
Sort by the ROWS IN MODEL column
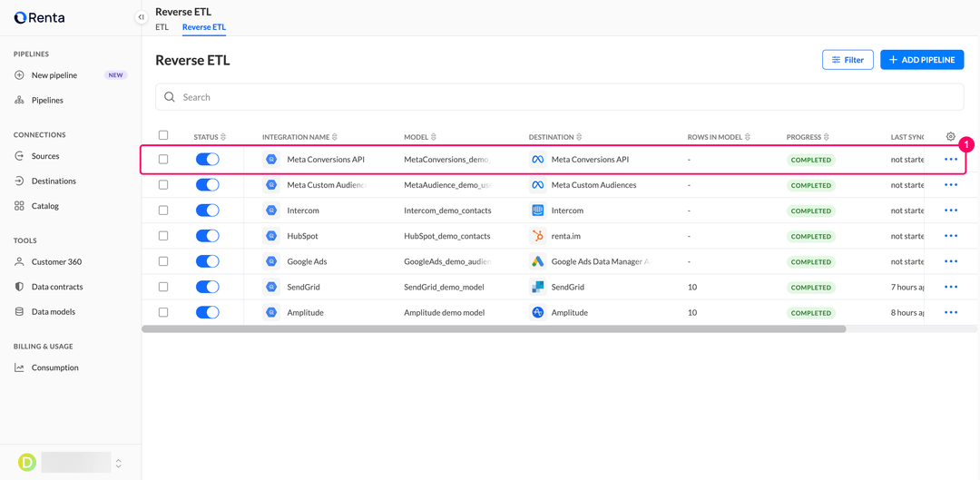719,137
